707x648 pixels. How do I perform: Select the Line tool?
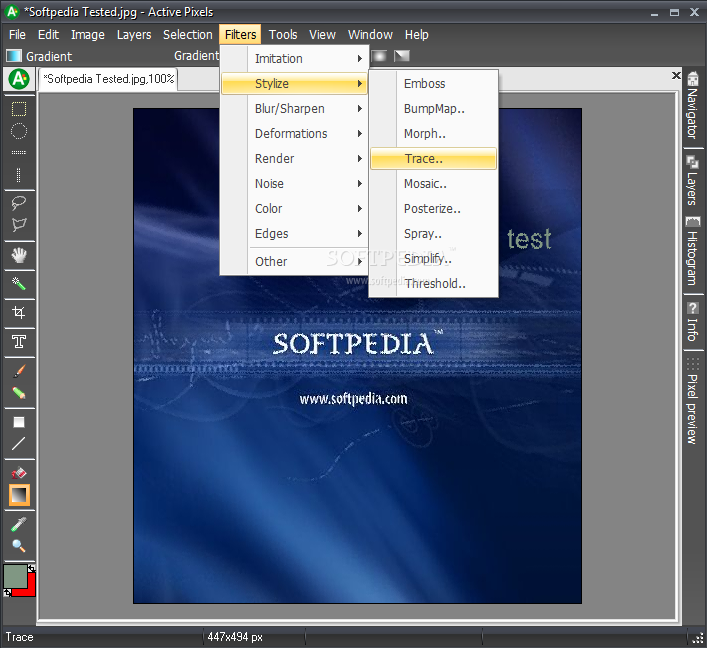pyautogui.click(x=19, y=444)
